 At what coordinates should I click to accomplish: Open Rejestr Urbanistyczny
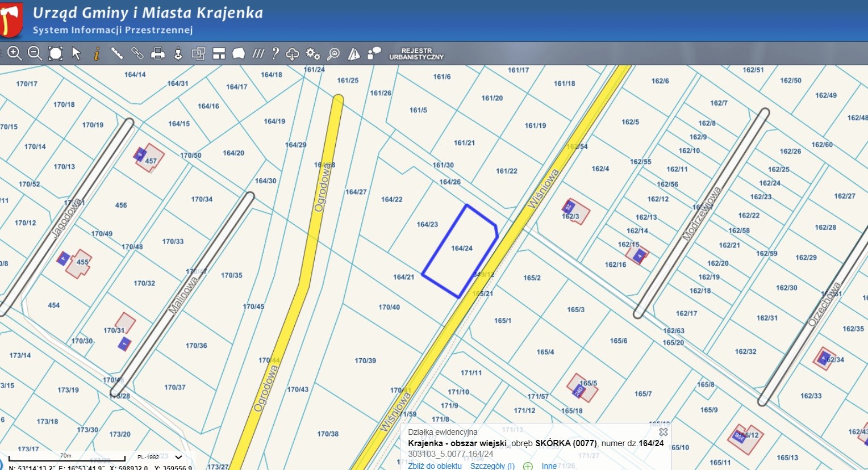tap(416, 54)
